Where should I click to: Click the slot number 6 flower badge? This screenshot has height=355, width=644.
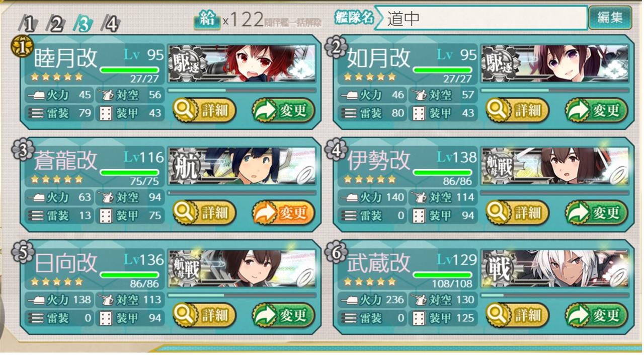point(335,250)
